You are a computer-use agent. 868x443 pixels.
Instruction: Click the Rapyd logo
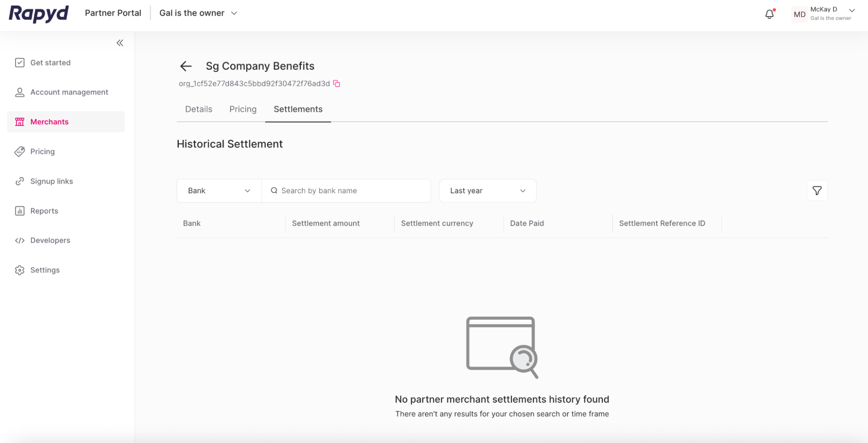click(39, 13)
